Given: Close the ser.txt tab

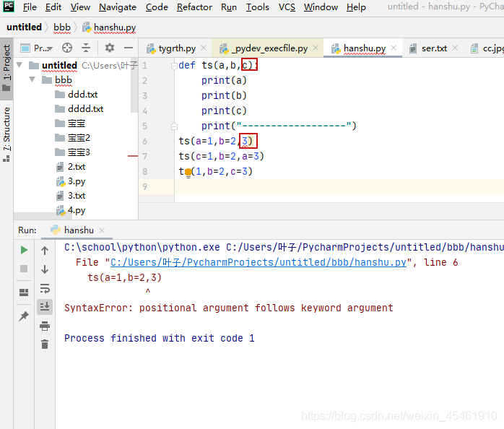Looking at the screenshot, I should [x=455, y=48].
